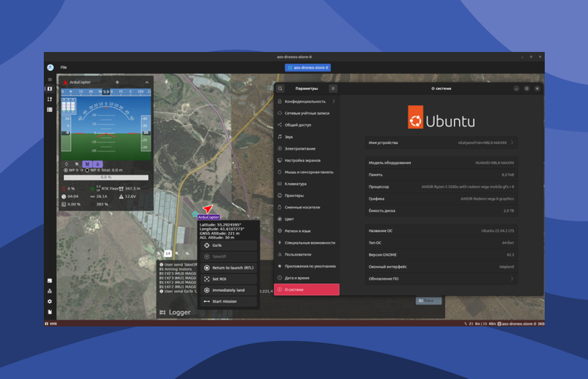
Task: Click the hamburger icon atop the left sidebar
Action: 50,79
